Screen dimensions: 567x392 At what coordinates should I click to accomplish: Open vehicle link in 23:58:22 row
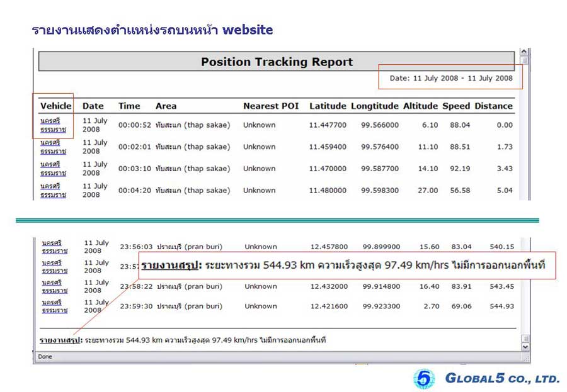(x=54, y=286)
